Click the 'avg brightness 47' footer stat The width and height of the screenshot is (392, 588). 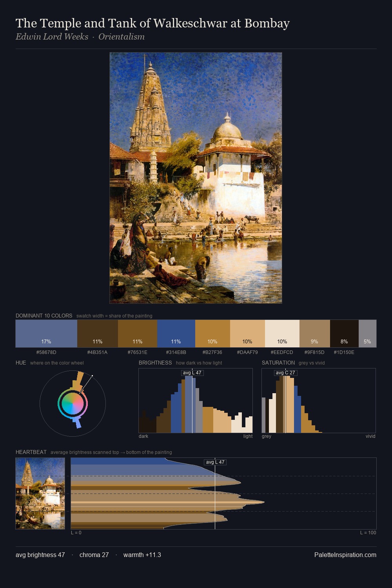coord(40,555)
